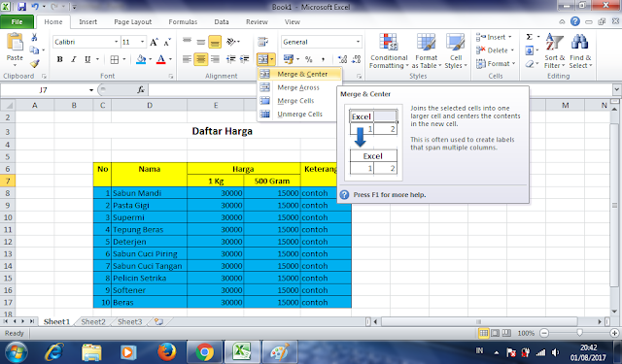Open Firefox from taskbar
Viewport: 622px width, 364px height.
(x=167, y=351)
